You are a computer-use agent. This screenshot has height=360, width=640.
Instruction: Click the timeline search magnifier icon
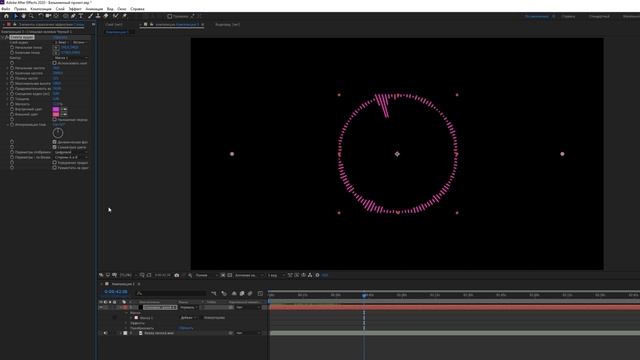pyautogui.click(x=139, y=293)
